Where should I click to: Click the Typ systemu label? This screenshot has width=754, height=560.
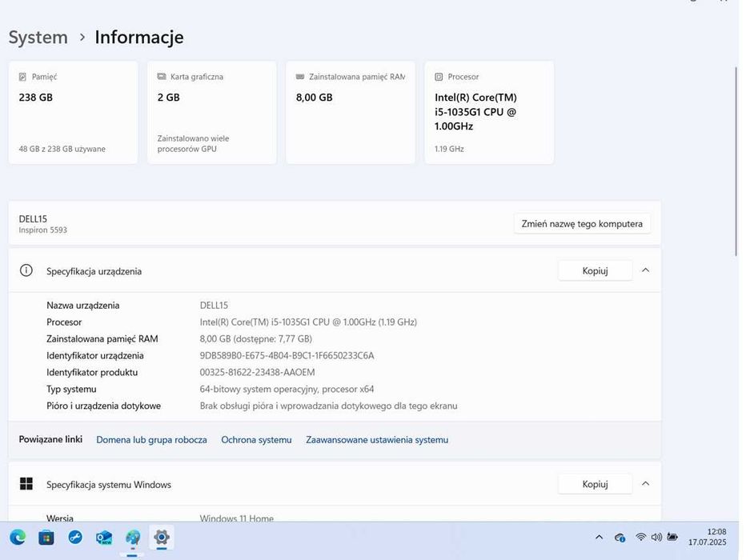[72, 389]
